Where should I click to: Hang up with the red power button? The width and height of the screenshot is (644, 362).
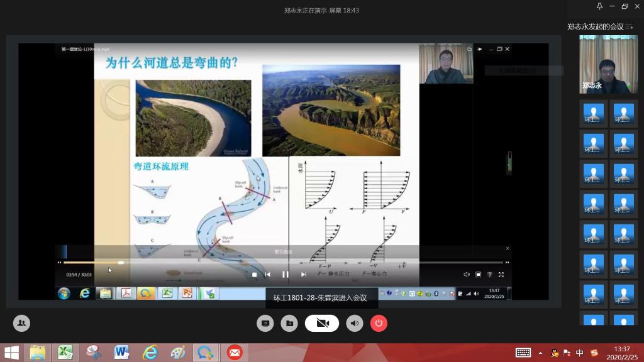(x=379, y=323)
